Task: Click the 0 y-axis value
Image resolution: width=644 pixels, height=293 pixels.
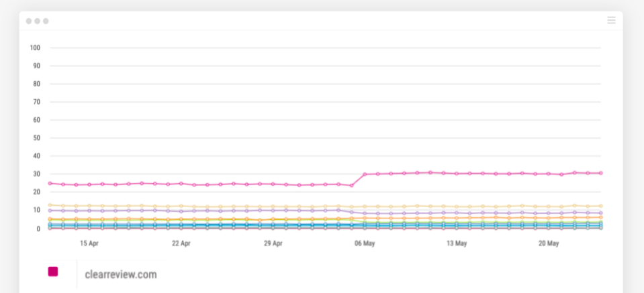Action: click(x=38, y=229)
